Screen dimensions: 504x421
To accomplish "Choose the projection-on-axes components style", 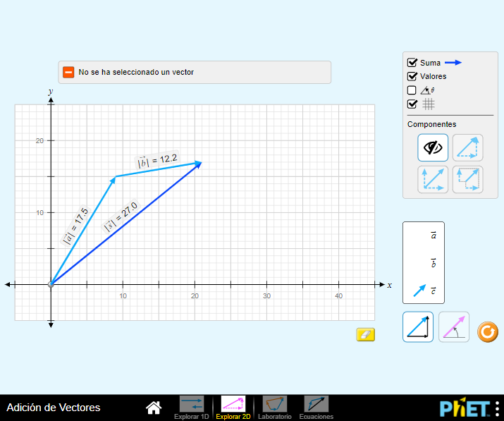I will pyautogui.click(x=467, y=179).
